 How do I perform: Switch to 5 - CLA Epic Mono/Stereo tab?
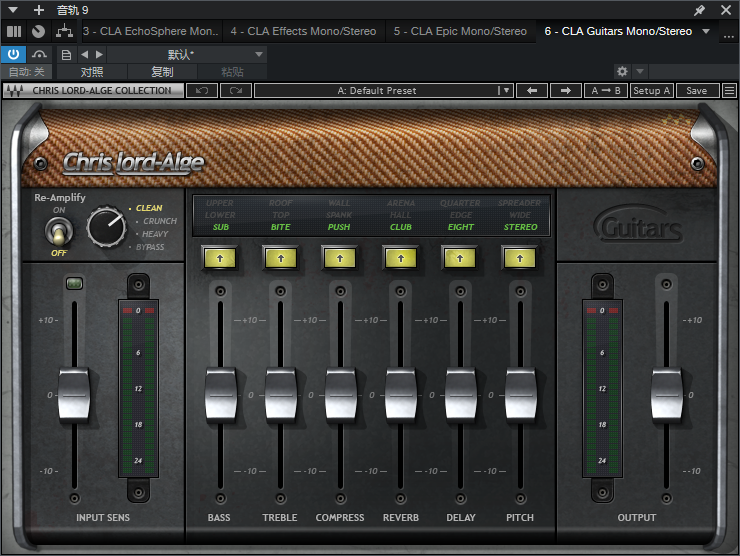pyautogui.click(x=460, y=31)
